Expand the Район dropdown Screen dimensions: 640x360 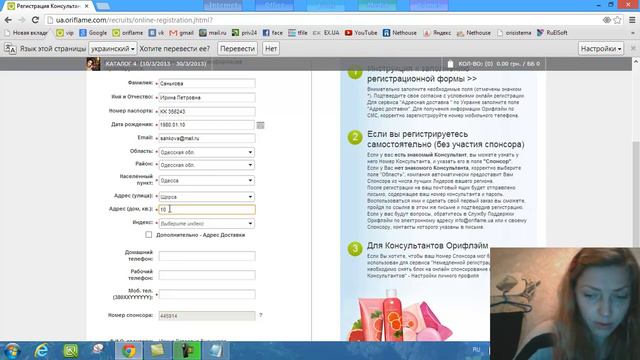[206, 165]
